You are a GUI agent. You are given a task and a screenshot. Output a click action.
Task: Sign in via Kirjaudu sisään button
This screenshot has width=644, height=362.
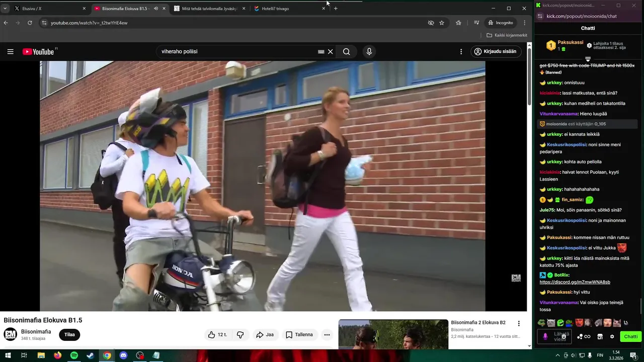[496, 51]
